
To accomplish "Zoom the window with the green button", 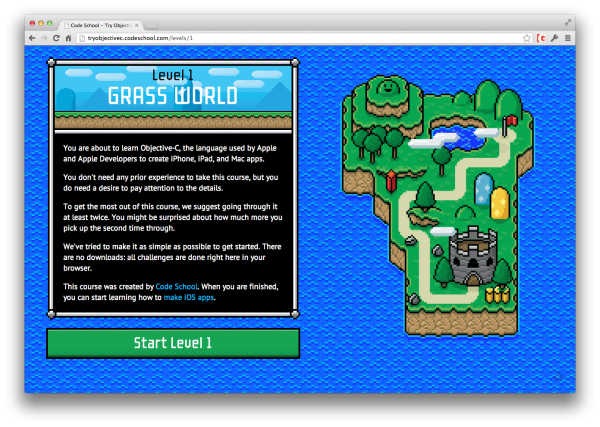I will tap(49, 23).
